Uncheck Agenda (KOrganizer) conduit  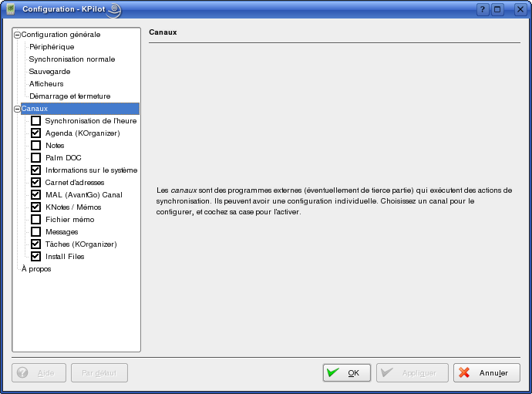pos(35,133)
